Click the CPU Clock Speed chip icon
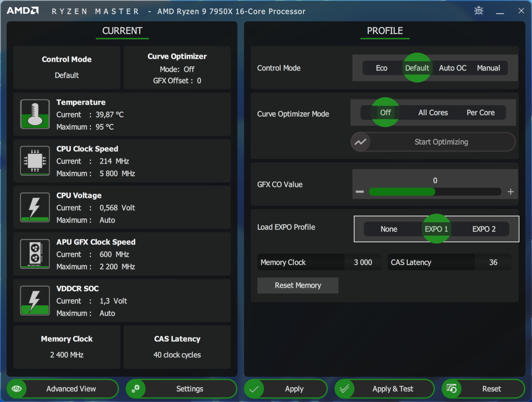The height and width of the screenshot is (402, 532). tap(35, 161)
